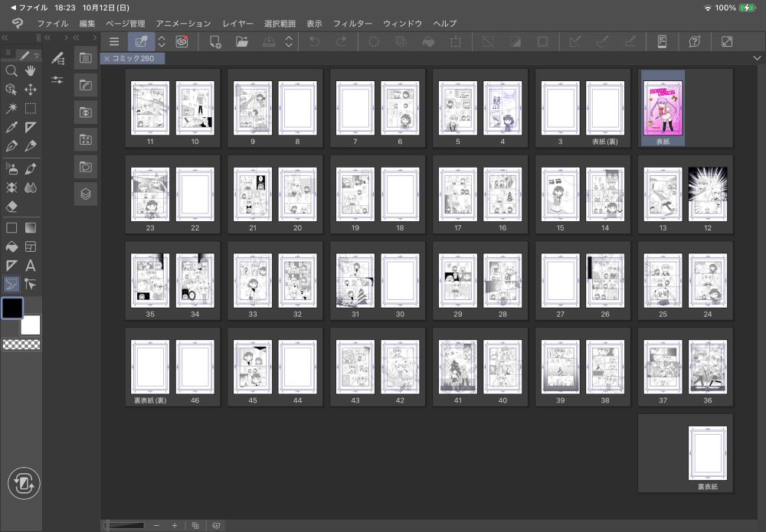Select the Brush tool

(31, 169)
